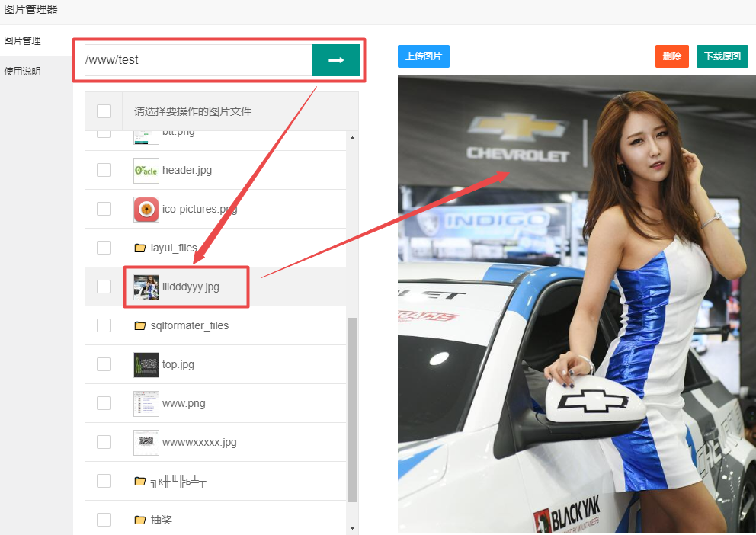Screen dimensions: 756x535
Task: Click the 下载原图 download button
Action: [722, 56]
